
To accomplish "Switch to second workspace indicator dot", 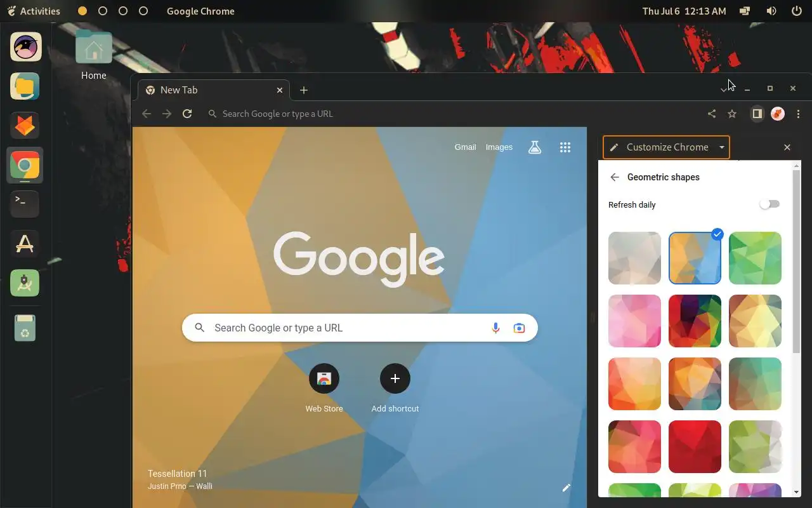I will pyautogui.click(x=103, y=11).
